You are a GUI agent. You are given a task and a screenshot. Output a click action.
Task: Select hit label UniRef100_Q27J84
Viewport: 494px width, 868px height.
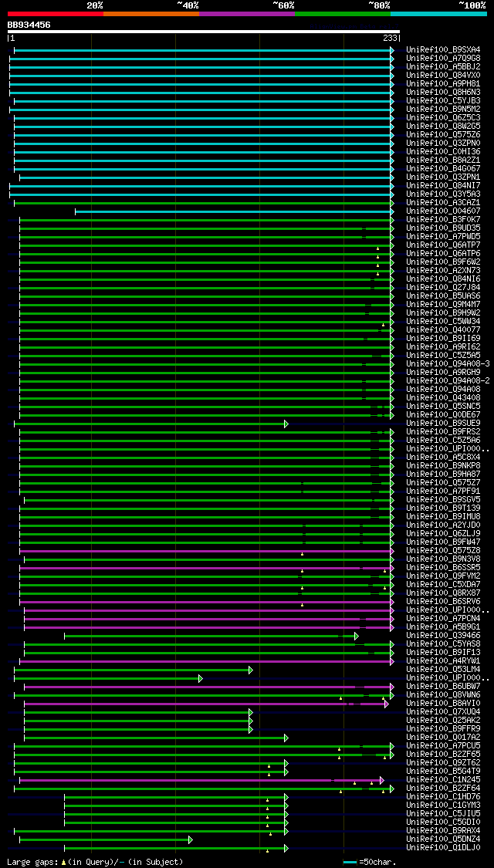pyautogui.click(x=443, y=287)
